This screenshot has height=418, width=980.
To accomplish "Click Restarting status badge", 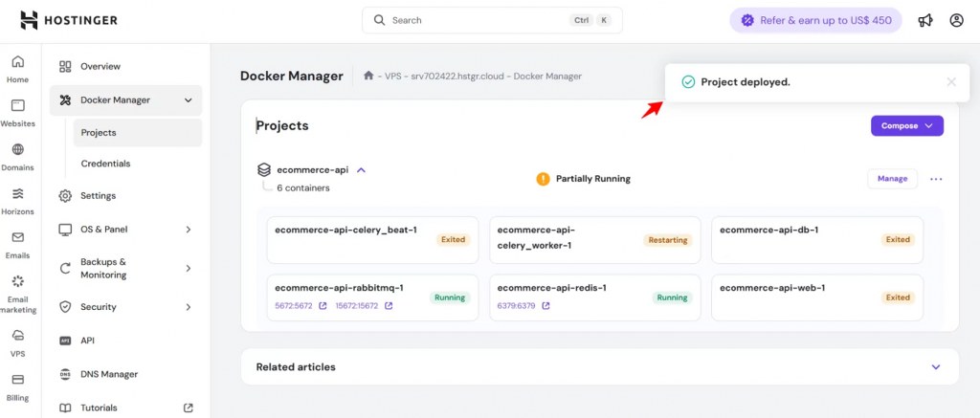I will pyautogui.click(x=668, y=240).
